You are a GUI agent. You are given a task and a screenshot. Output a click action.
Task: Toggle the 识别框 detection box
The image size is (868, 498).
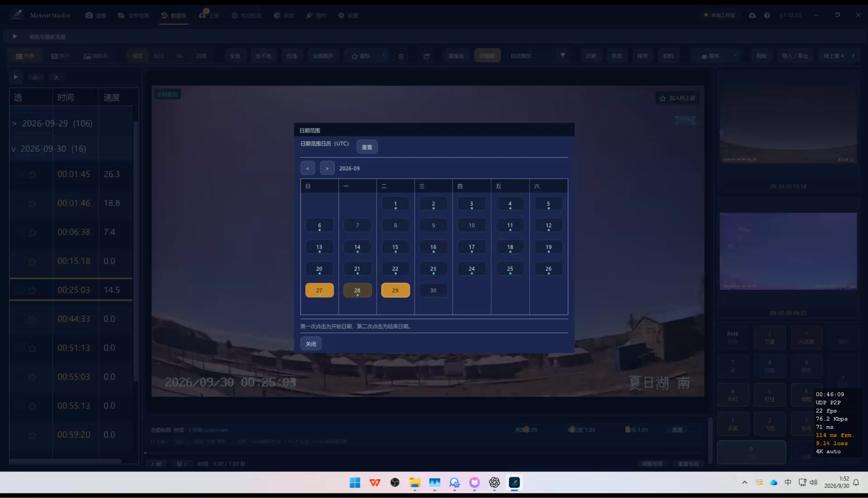(x=487, y=56)
